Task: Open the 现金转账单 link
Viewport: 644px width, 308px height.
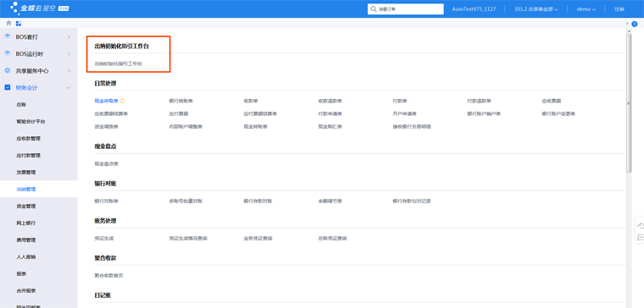Action: click(255, 127)
